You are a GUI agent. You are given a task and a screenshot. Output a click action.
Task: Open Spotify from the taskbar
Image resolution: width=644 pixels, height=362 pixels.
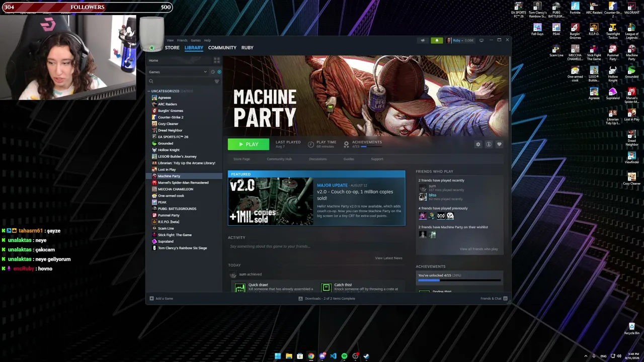tap(344, 356)
